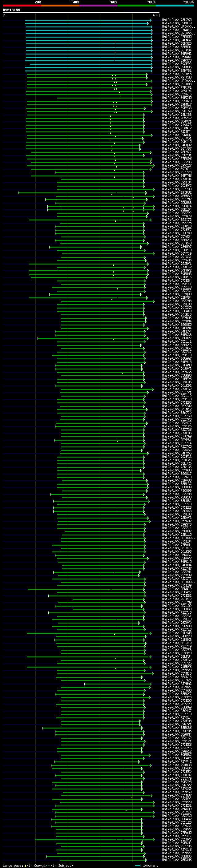Click UniRef100_C5X8V5 label
The width and height of the screenshot is (197, 868).
(177, 840)
